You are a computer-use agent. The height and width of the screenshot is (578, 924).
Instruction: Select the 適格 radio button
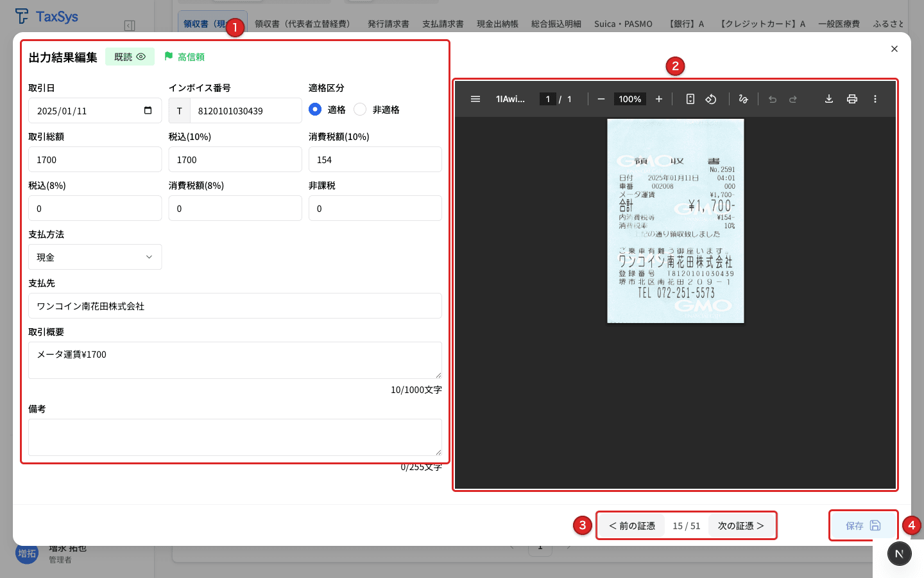click(x=314, y=109)
